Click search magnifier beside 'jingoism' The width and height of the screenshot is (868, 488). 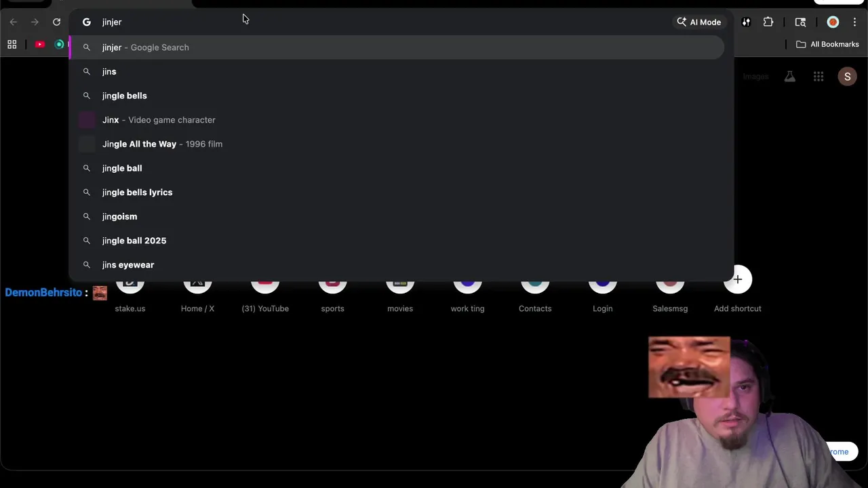pyautogui.click(x=86, y=216)
